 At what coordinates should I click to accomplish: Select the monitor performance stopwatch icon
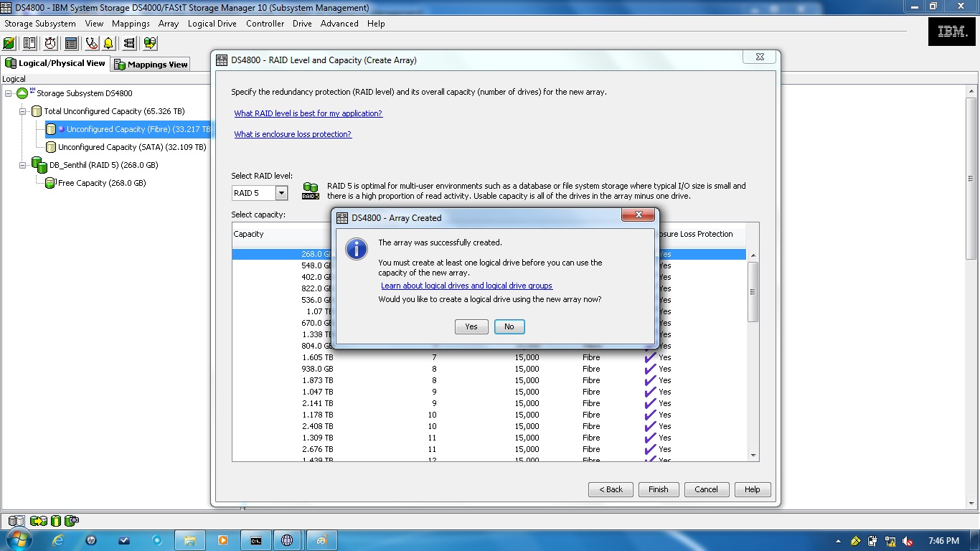tap(49, 43)
